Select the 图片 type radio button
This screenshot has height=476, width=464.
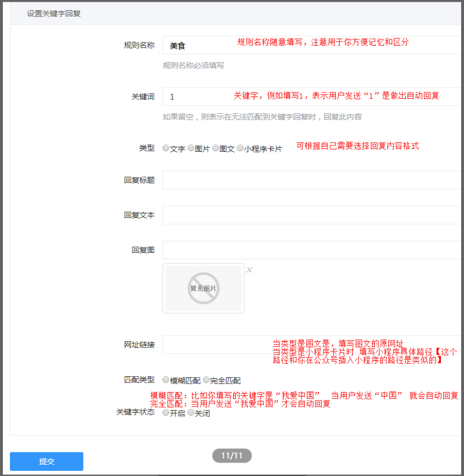click(191, 148)
